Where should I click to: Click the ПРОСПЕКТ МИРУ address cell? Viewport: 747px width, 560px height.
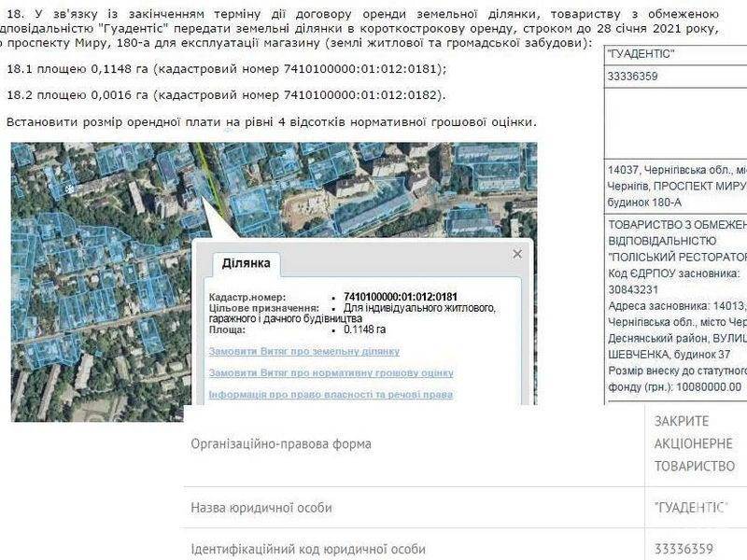coord(675,185)
